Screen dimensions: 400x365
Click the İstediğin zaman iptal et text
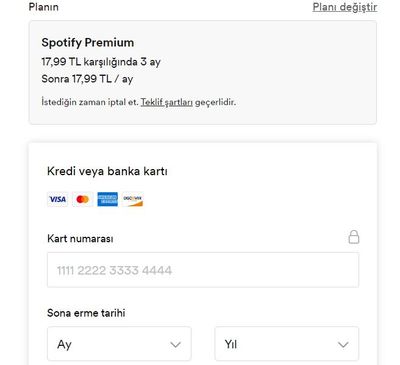click(90, 102)
